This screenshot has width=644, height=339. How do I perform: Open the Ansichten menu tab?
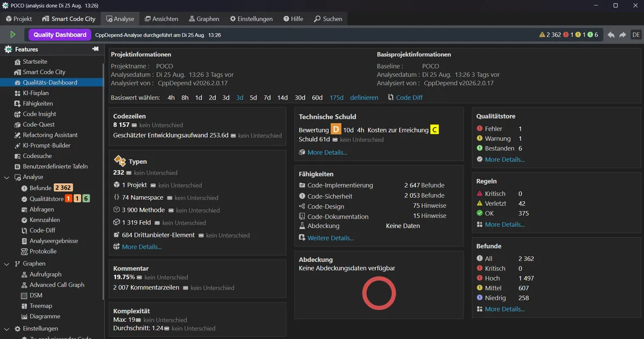click(x=161, y=19)
